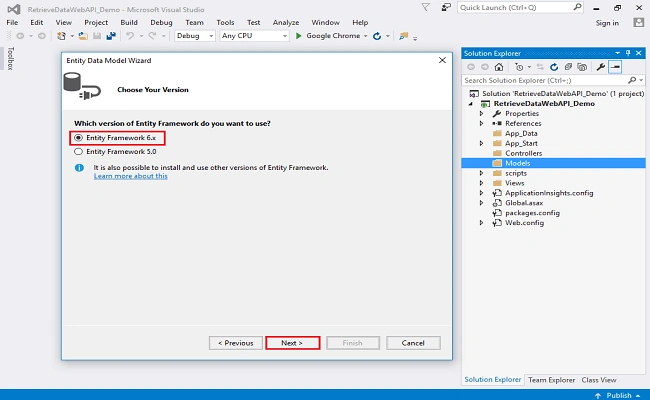Viewport: 650px width, 400px height.
Task: Expand the References node
Action: (481, 124)
